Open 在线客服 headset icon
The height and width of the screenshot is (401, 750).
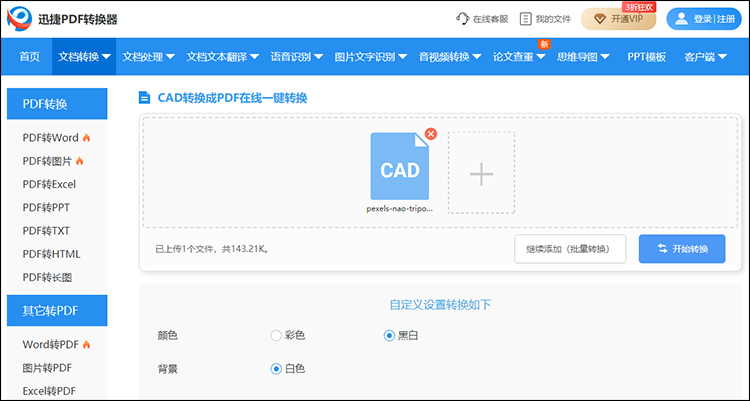[462, 19]
